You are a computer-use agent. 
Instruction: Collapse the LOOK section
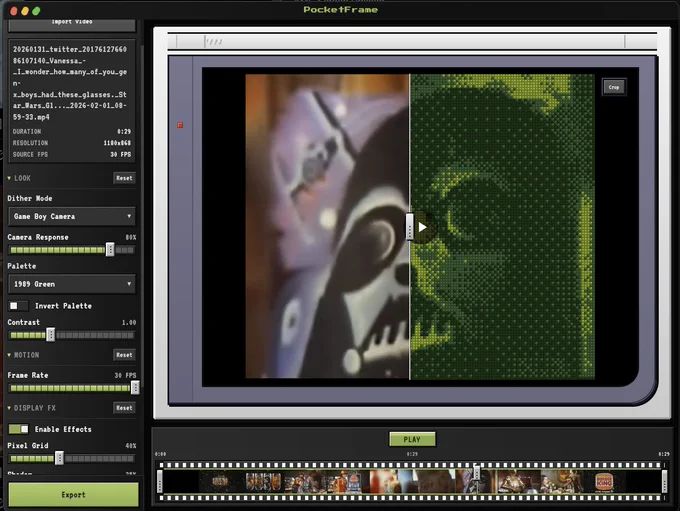[x=19, y=178]
